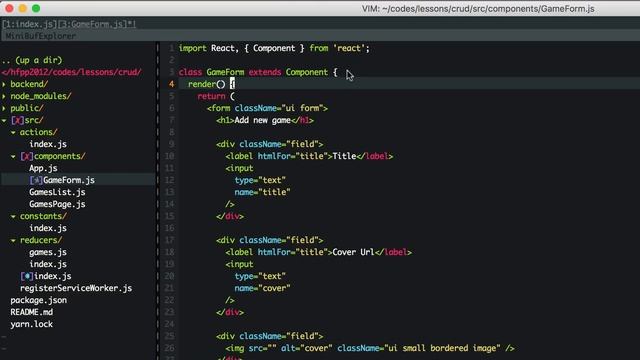Select the reducers/ folder name
Screen dimensions: 640x360
(41, 240)
